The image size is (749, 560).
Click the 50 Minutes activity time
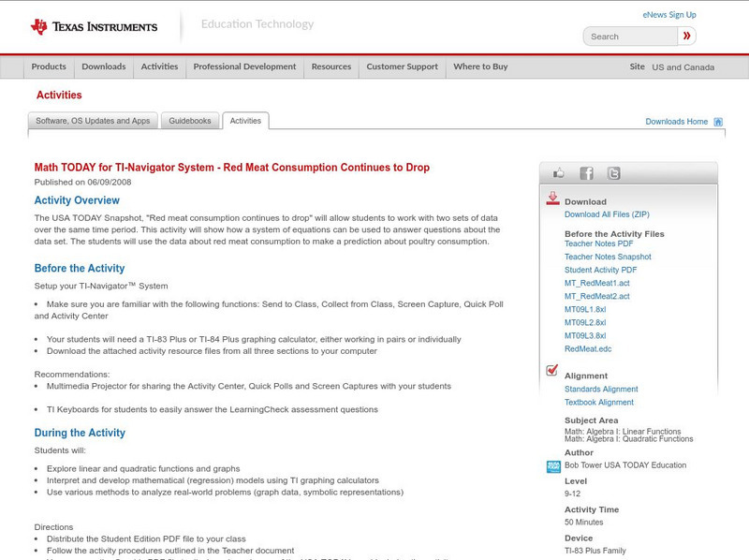[583, 523]
